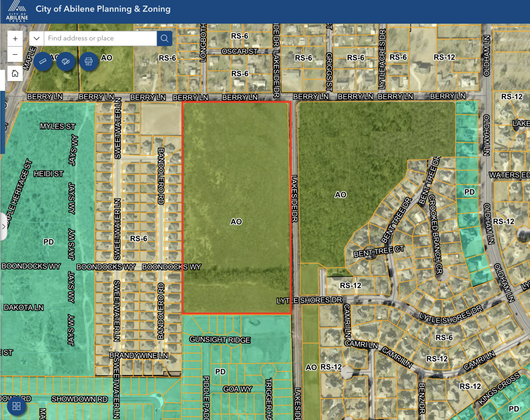Click the PD label near Jays Wy

[x=49, y=242]
